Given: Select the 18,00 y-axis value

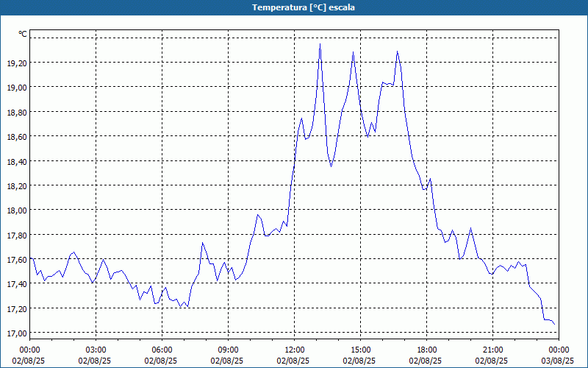Looking at the screenshot, I should pos(17,210).
